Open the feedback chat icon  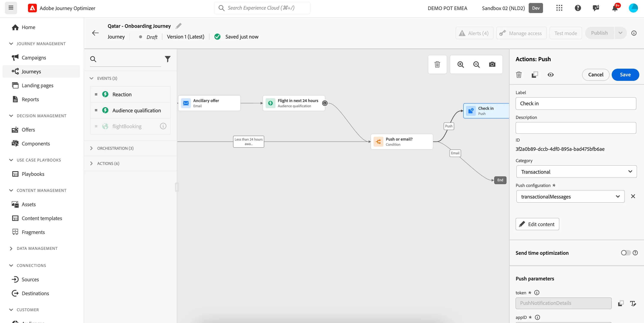coord(596,8)
